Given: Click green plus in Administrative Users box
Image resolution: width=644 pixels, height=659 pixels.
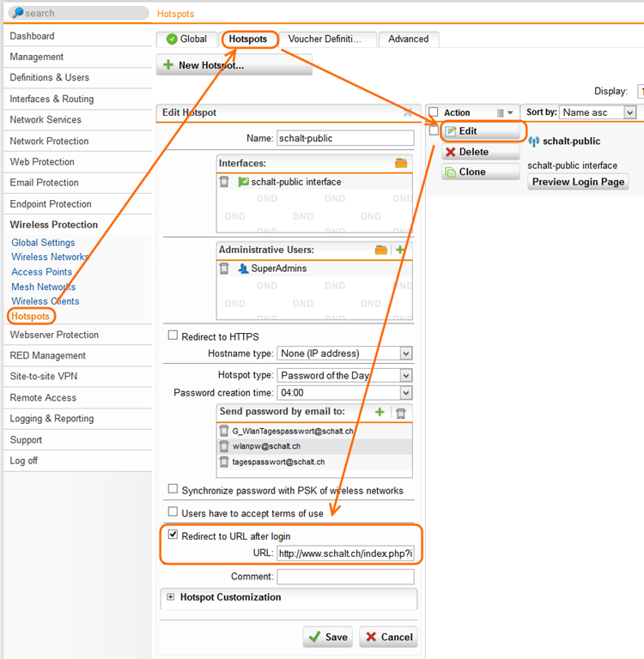Looking at the screenshot, I should tap(400, 250).
